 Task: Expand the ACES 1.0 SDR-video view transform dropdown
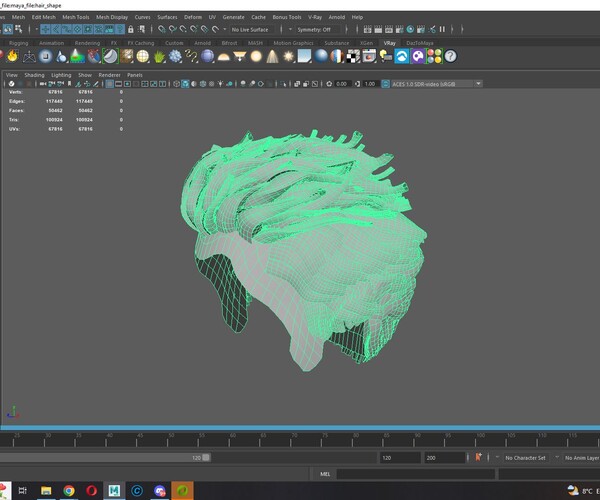click(x=478, y=84)
